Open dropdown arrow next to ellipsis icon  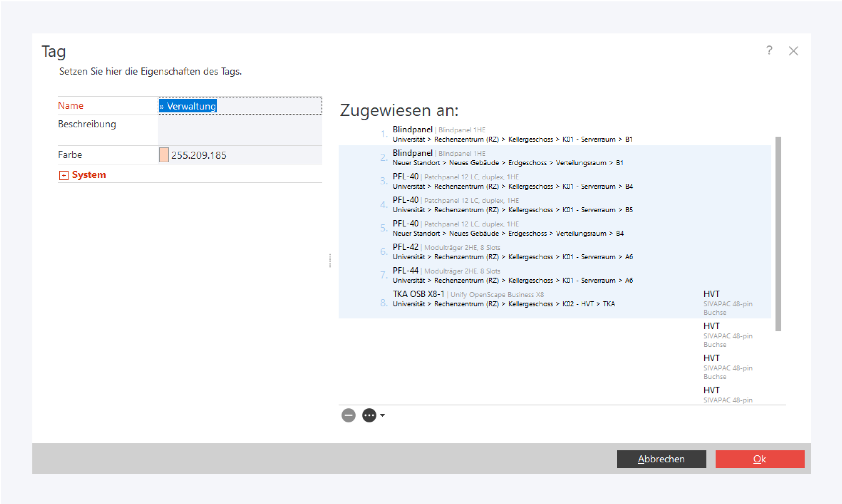click(x=383, y=415)
